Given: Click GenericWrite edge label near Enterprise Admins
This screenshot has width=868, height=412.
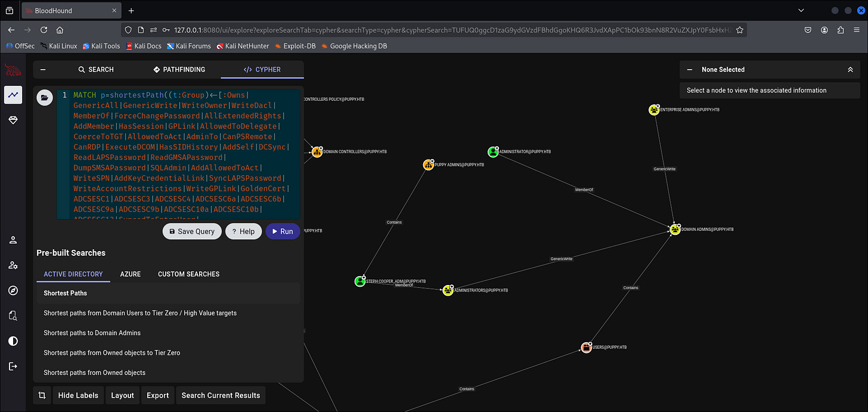Looking at the screenshot, I should tap(664, 169).
